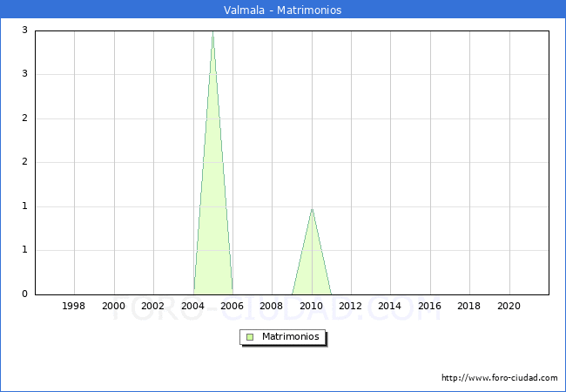Click the 1998 x-axis label

(74, 306)
